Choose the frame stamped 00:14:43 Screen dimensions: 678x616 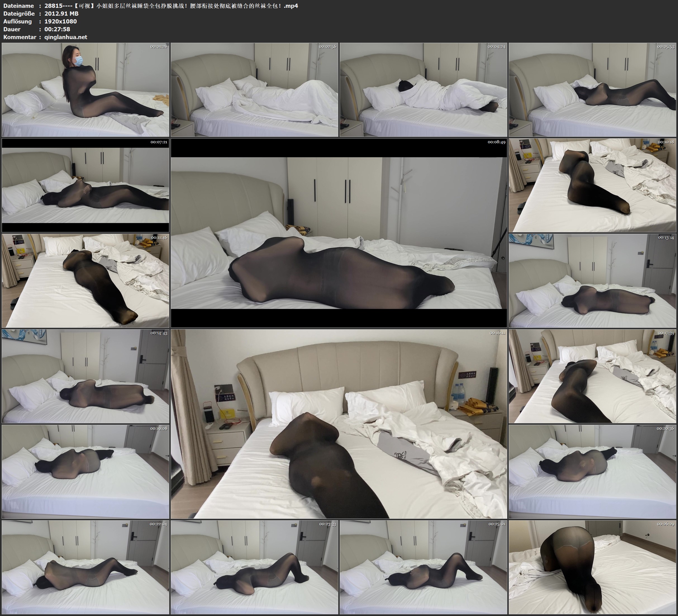click(85, 376)
